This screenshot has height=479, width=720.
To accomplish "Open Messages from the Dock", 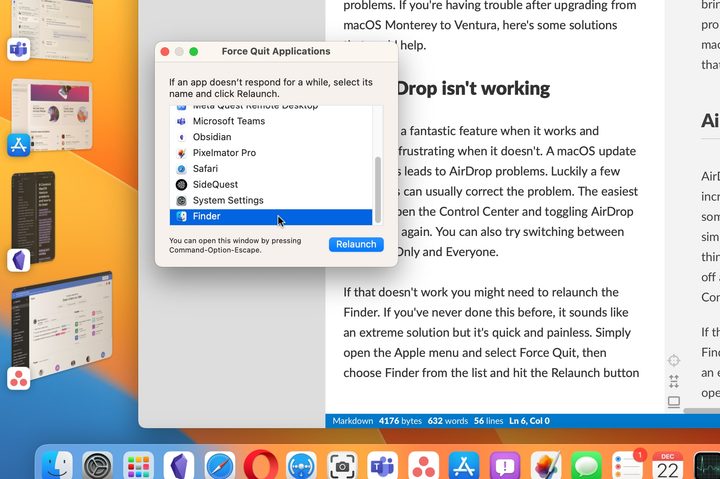I will point(586,466).
